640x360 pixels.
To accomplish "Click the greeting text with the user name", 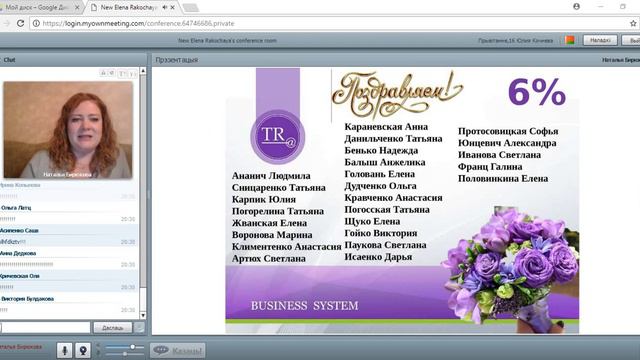I will point(516,40).
